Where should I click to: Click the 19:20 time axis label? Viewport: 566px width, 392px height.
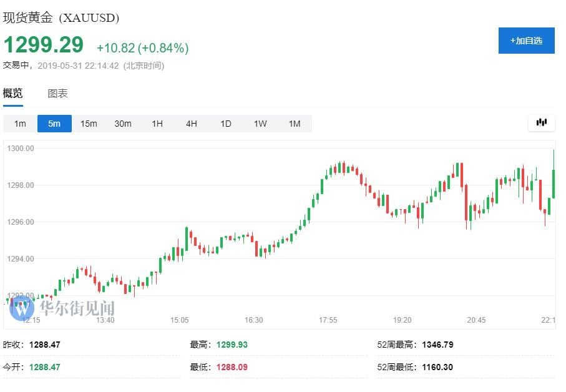[402, 320]
